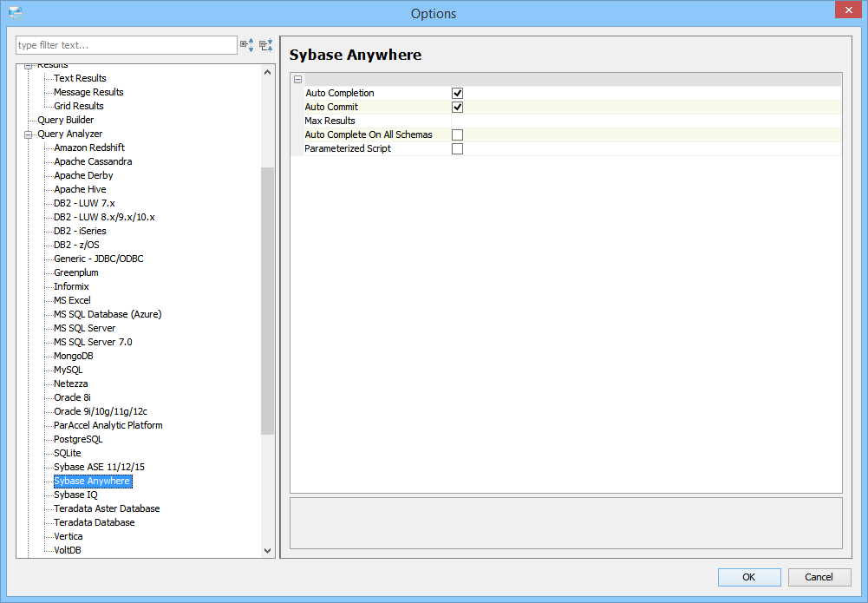Click the tree vertical scrollbar thumb
868x603 pixels.
(x=267, y=301)
